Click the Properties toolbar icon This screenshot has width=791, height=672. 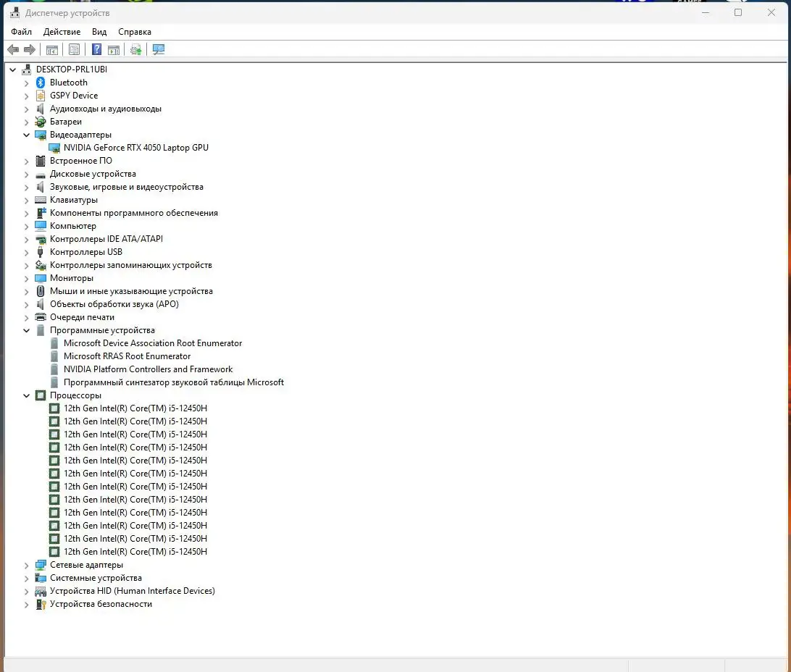[x=74, y=50]
